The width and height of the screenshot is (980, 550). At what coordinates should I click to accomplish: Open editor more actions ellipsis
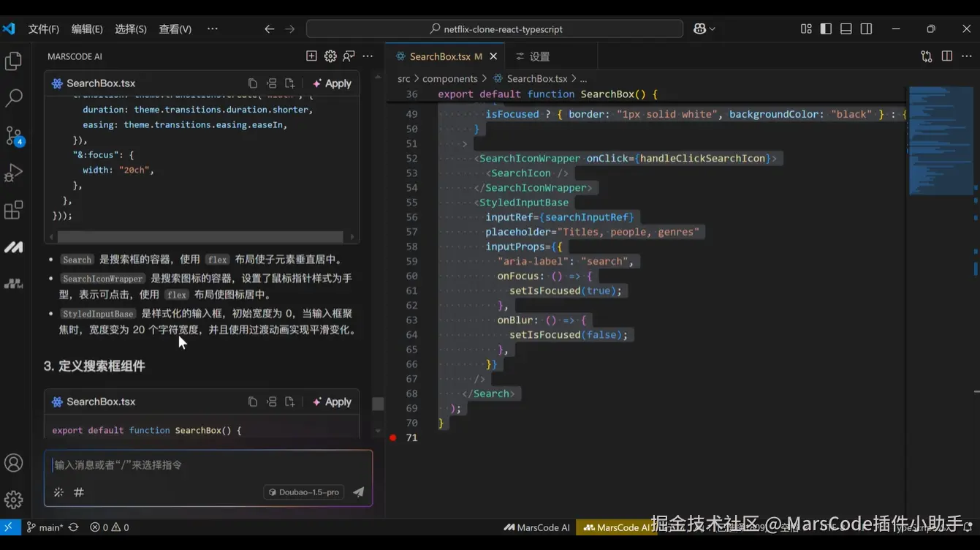966,56
